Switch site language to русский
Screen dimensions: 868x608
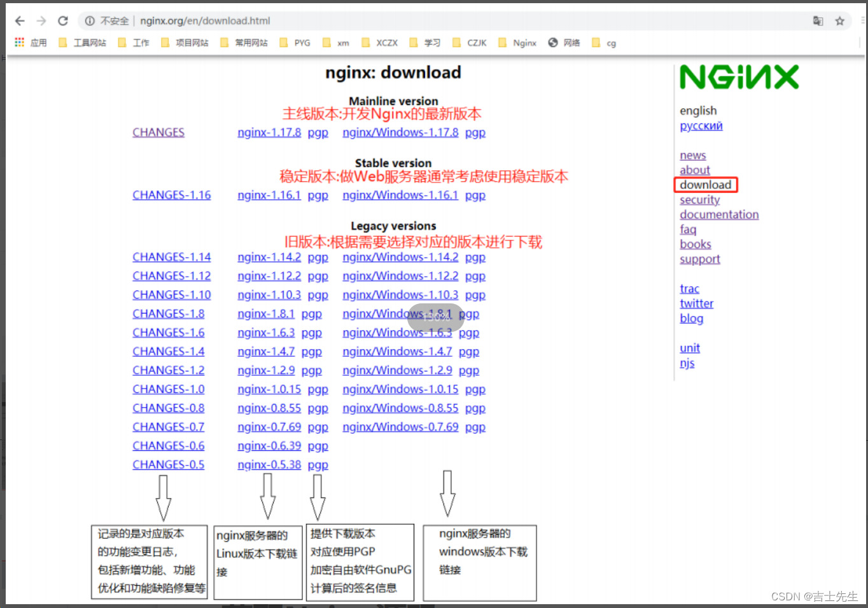[x=701, y=126]
